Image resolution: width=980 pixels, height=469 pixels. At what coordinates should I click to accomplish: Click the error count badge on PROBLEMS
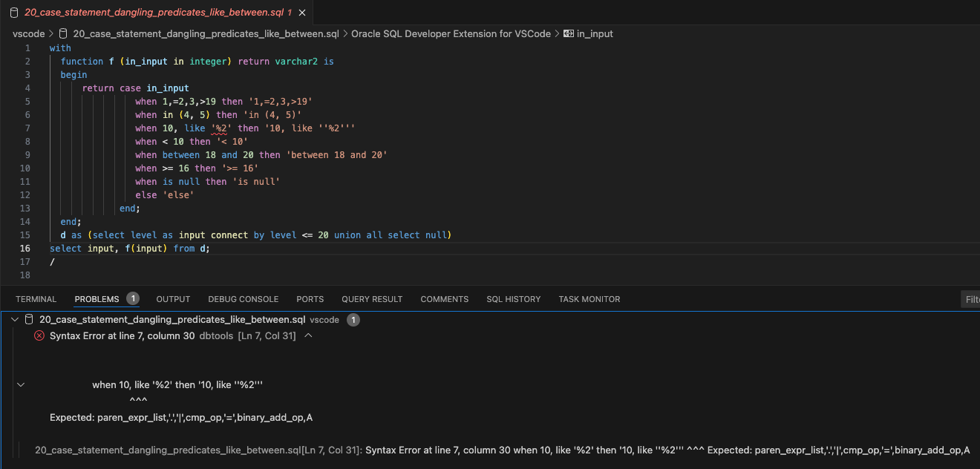coord(133,298)
